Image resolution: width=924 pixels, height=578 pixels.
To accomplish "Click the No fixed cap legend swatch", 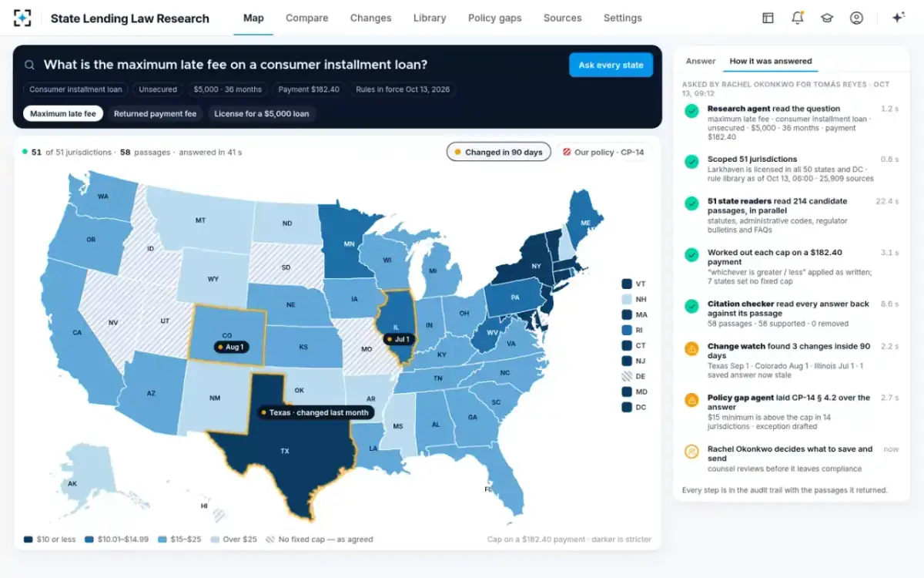I will click(x=270, y=539).
